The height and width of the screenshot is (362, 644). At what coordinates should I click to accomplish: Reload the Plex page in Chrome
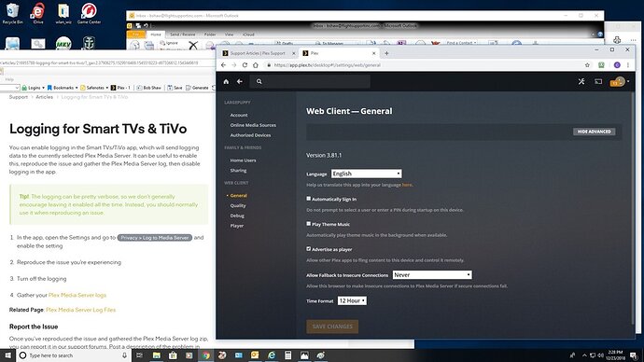tap(245, 65)
